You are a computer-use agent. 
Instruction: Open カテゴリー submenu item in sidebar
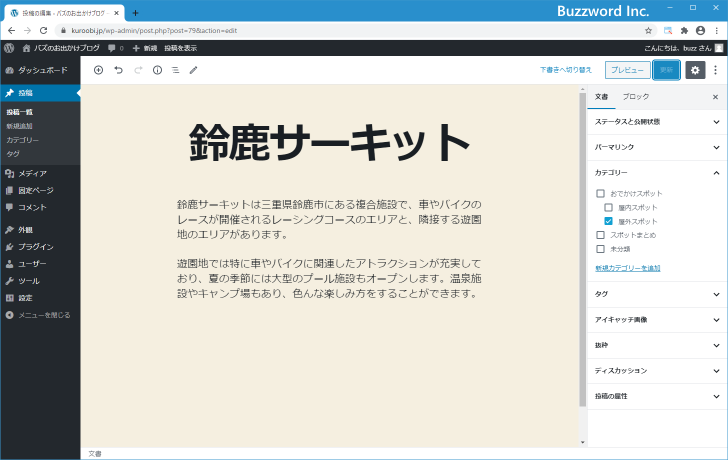click(x=23, y=140)
